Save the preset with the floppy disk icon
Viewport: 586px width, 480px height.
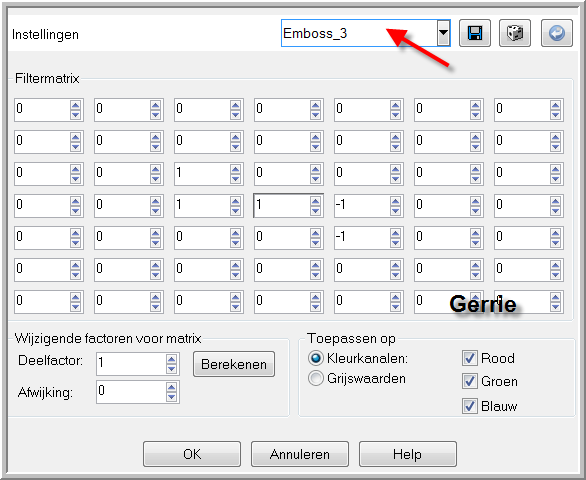click(475, 33)
